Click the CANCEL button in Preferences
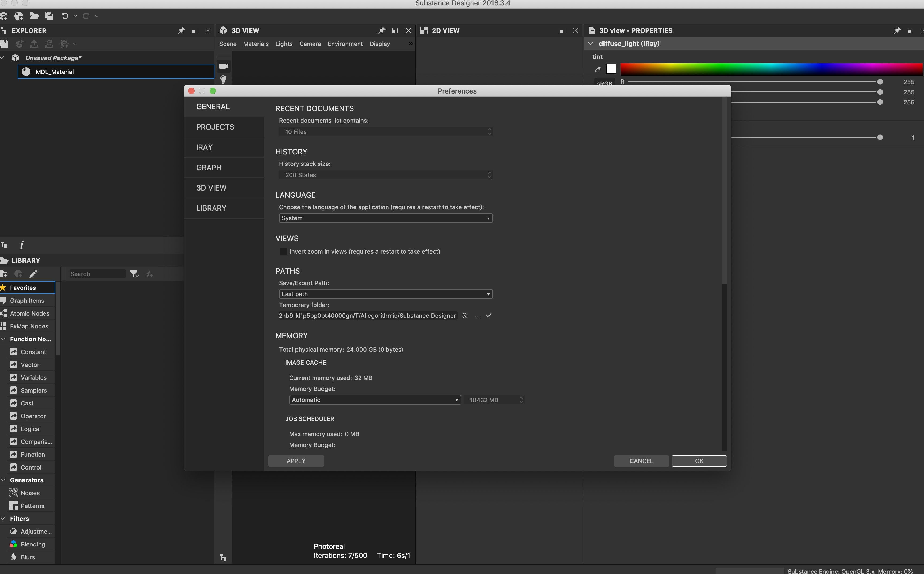Screen dimensions: 924x574 641,461
